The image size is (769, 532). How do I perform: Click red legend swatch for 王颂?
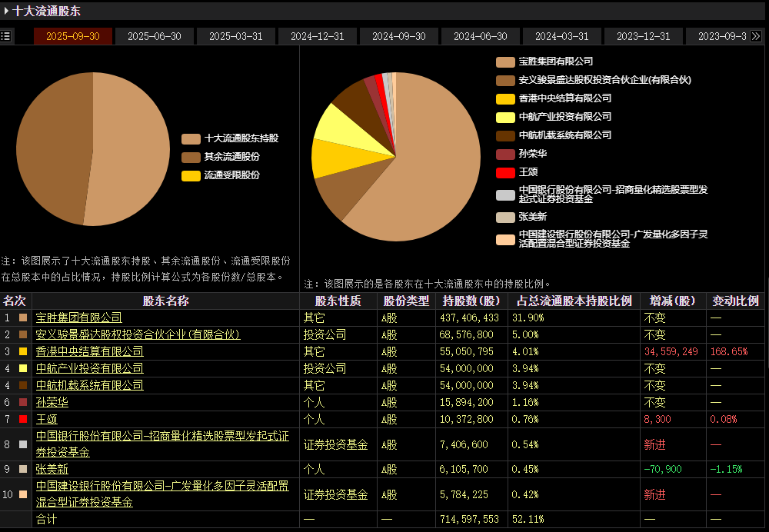pos(505,173)
